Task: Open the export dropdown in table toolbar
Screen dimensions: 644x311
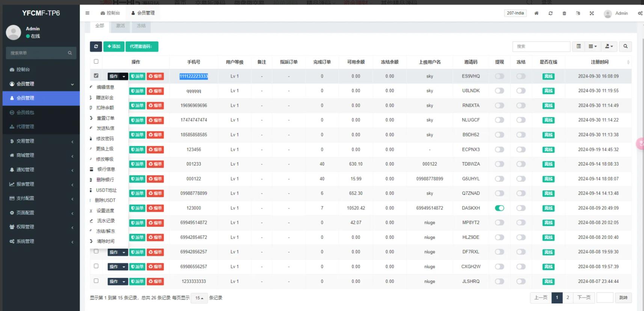Action: [x=609, y=46]
